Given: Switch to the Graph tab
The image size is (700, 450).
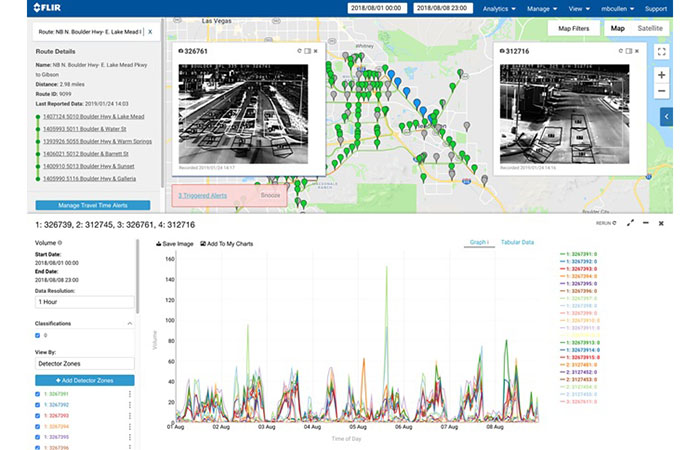Looking at the screenshot, I should [x=479, y=242].
